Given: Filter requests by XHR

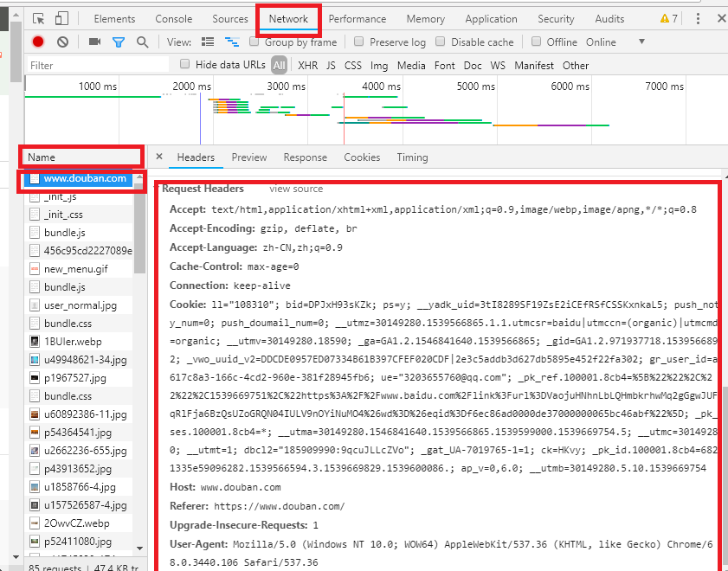Looking at the screenshot, I should pos(308,66).
